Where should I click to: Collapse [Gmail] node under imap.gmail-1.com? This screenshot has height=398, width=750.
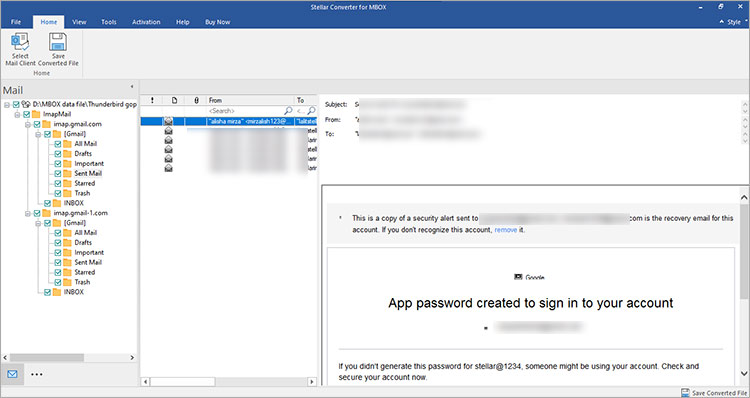[x=39, y=223]
